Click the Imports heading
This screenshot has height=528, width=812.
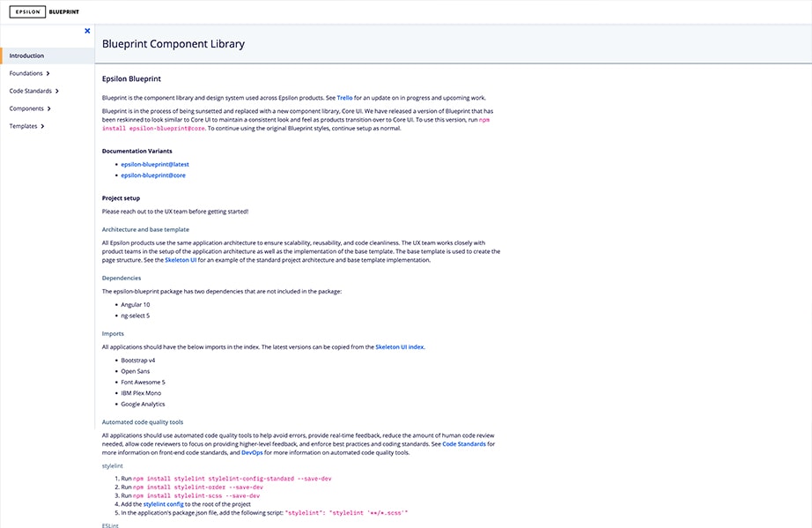113,334
